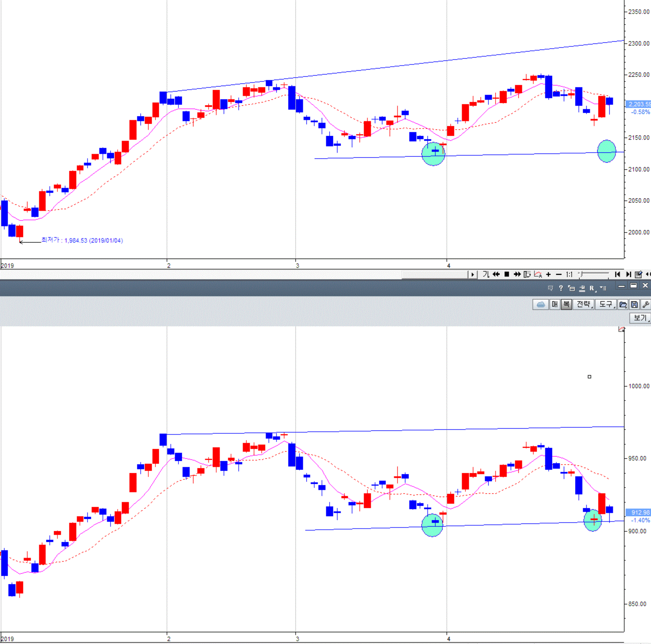Jump to the first bar of the chart
651x644 pixels.
tap(617, 274)
